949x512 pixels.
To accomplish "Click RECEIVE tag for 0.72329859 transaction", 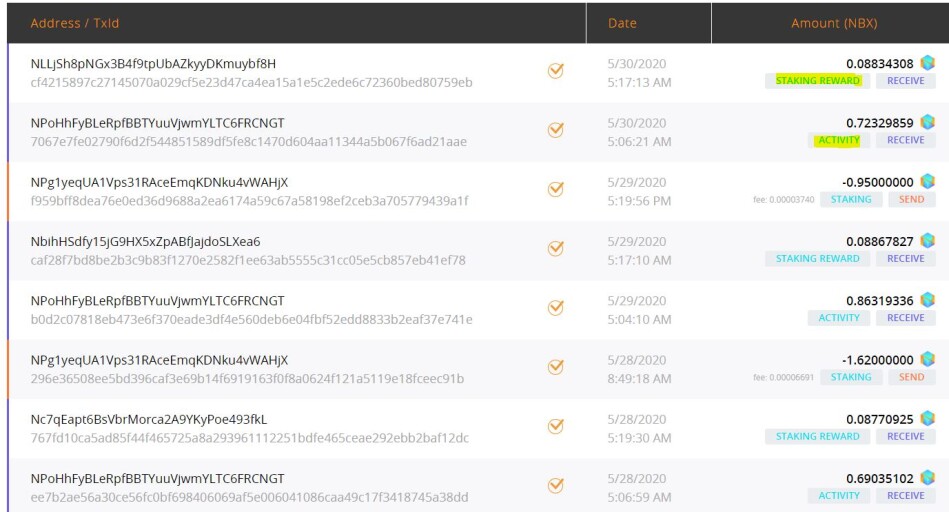I will pyautogui.click(x=905, y=140).
